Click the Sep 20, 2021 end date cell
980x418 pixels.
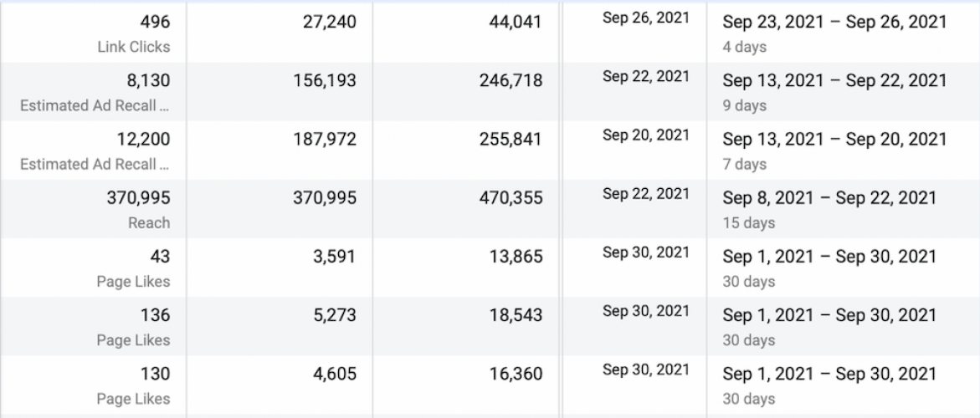click(645, 135)
